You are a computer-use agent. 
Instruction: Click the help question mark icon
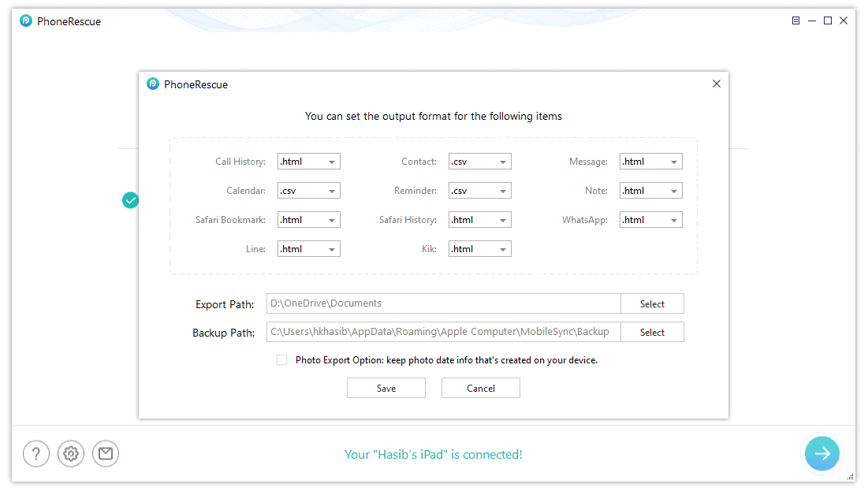click(x=36, y=453)
